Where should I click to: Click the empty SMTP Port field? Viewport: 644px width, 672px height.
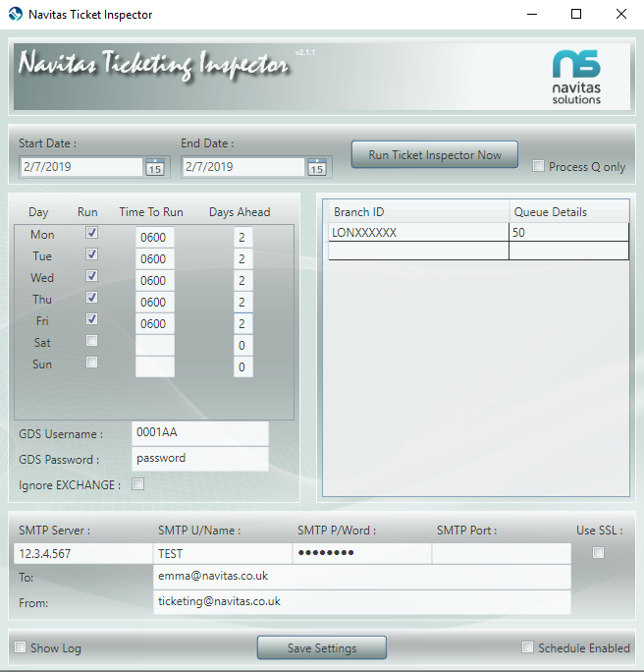pos(502,554)
